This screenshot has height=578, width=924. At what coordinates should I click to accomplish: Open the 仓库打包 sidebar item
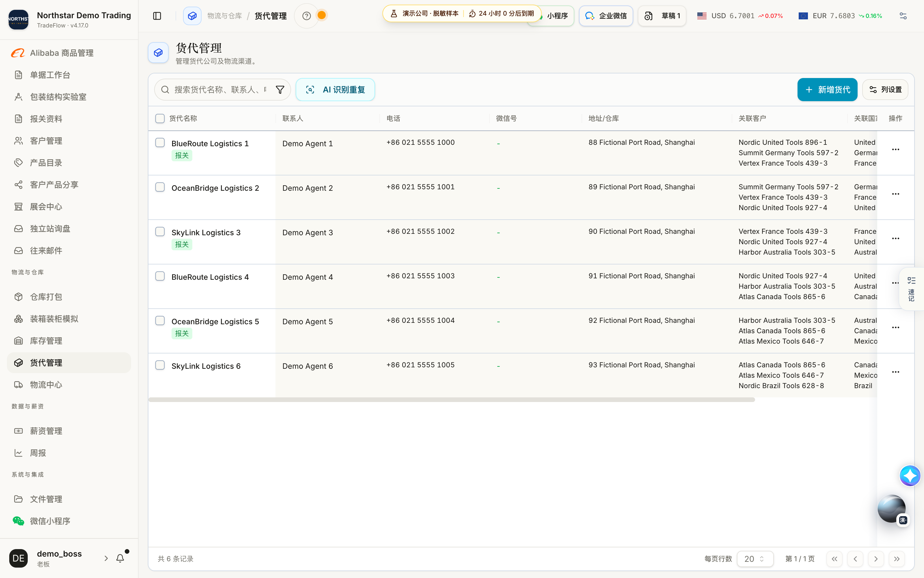(69, 297)
